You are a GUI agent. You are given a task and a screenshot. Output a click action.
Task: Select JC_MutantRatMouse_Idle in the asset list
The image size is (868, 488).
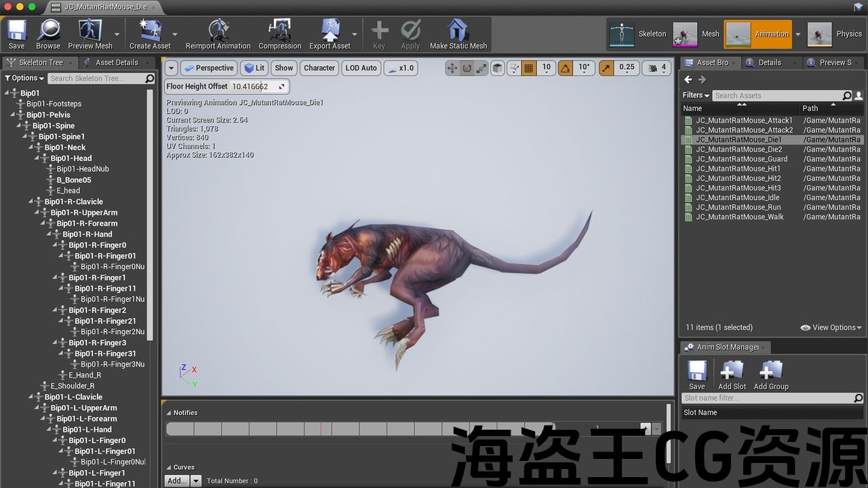(x=737, y=197)
